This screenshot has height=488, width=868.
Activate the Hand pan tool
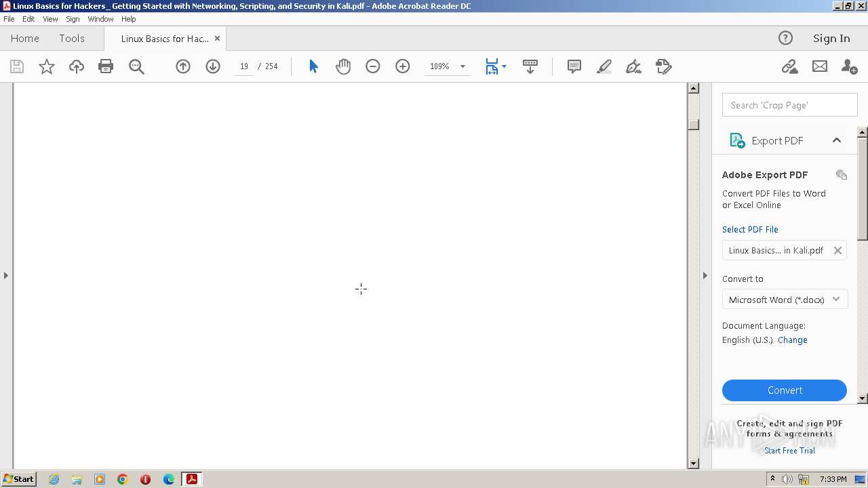(343, 66)
